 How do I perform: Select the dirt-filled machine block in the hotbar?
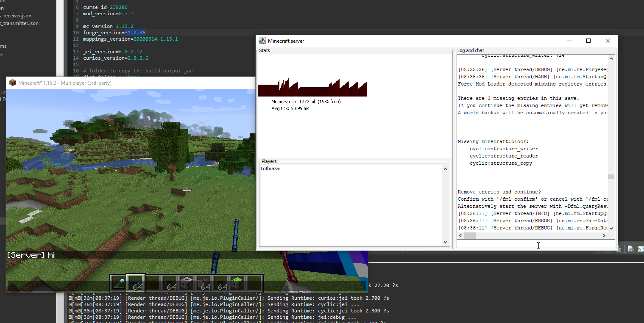click(204, 283)
